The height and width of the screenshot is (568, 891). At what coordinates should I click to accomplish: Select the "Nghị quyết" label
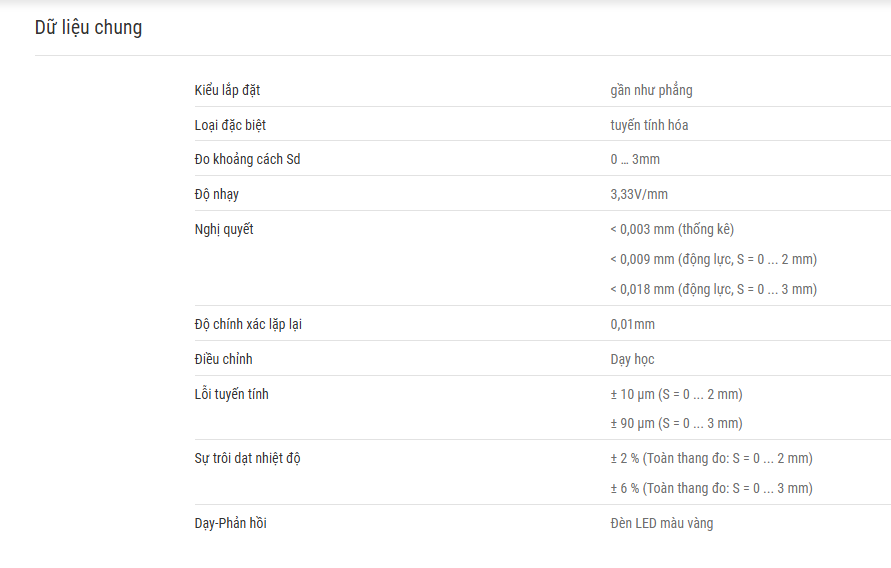click(224, 229)
